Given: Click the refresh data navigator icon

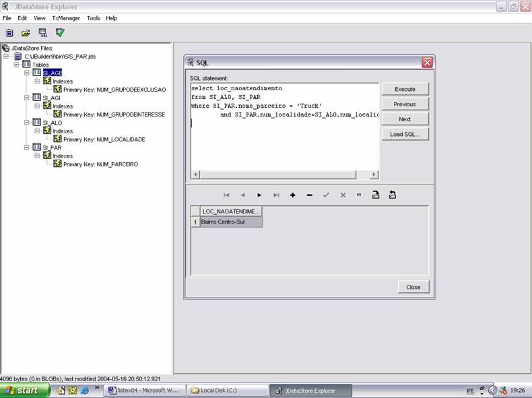Looking at the screenshot, I should pyautogui.click(x=392, y=195).
